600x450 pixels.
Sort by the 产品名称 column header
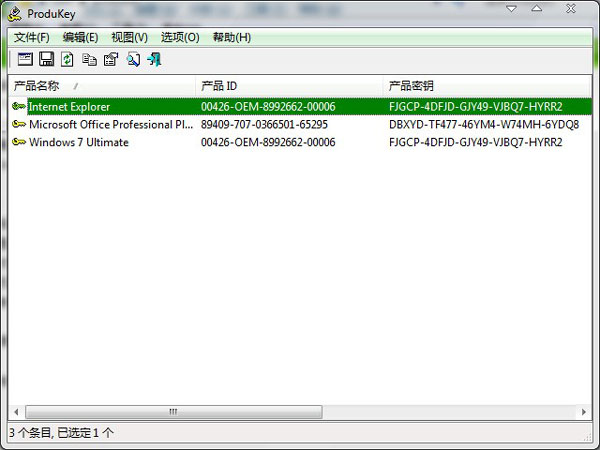[102, 86]
